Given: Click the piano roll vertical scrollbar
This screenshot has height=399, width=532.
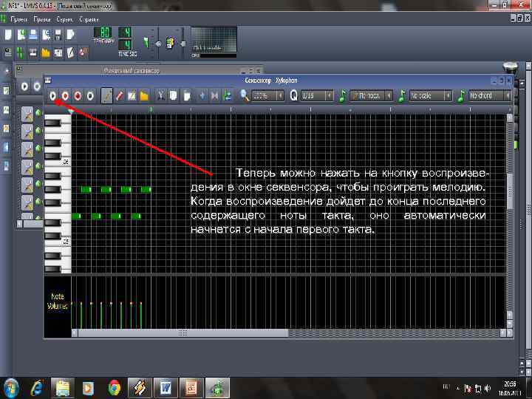Looking at the screenshot, I should point(510,191).
